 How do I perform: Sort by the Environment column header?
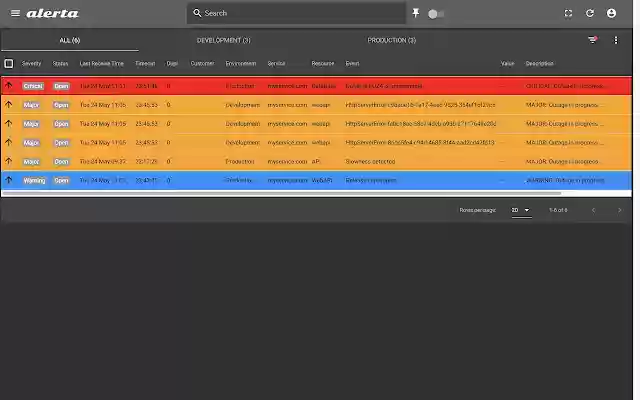[241, 64]
